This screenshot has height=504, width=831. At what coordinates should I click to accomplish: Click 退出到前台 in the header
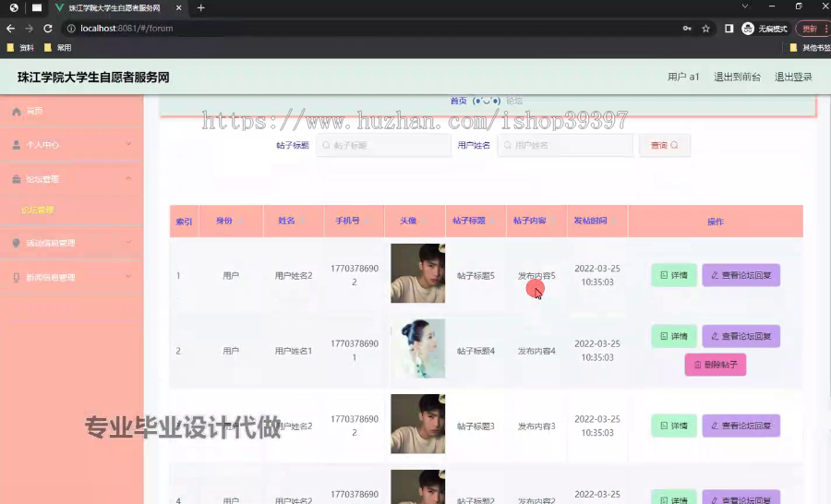737,78
